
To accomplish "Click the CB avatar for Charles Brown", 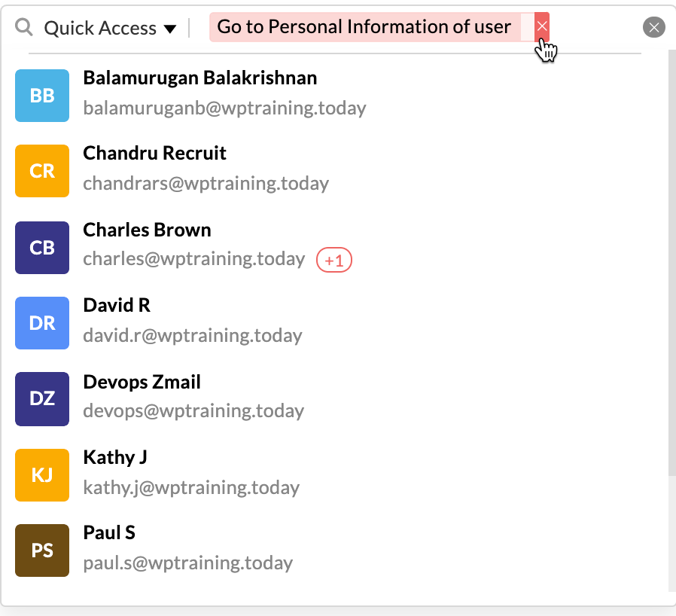I will click(42, 247).
